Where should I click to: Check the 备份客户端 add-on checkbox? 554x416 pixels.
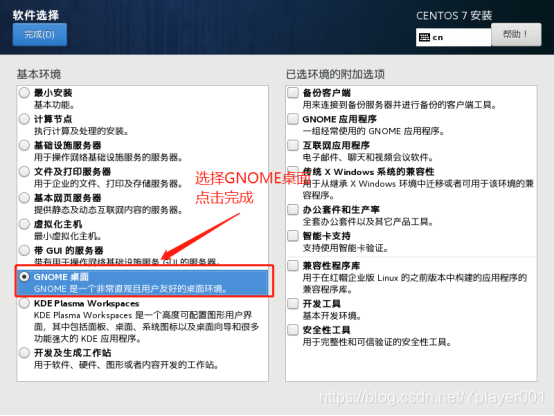click(293, 93)
